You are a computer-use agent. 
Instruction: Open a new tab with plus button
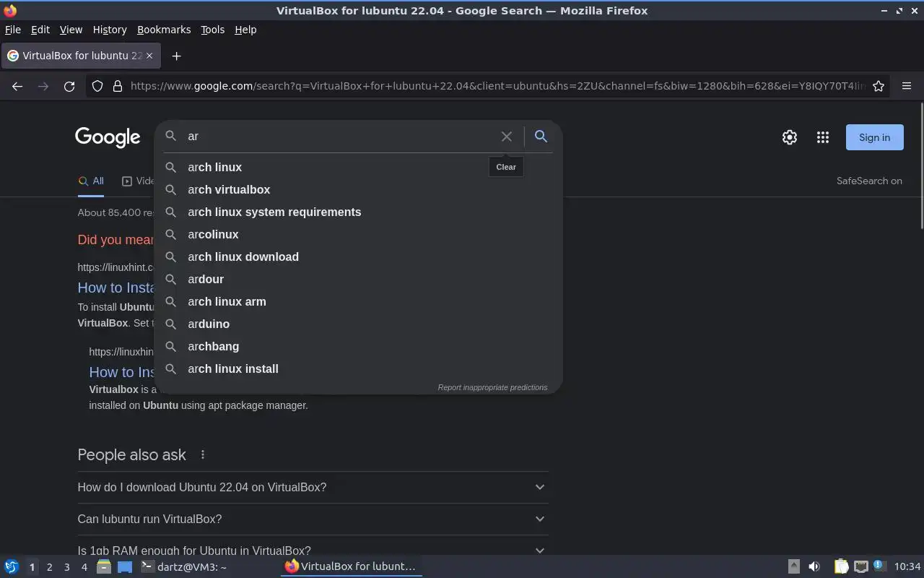coord(176,56)
